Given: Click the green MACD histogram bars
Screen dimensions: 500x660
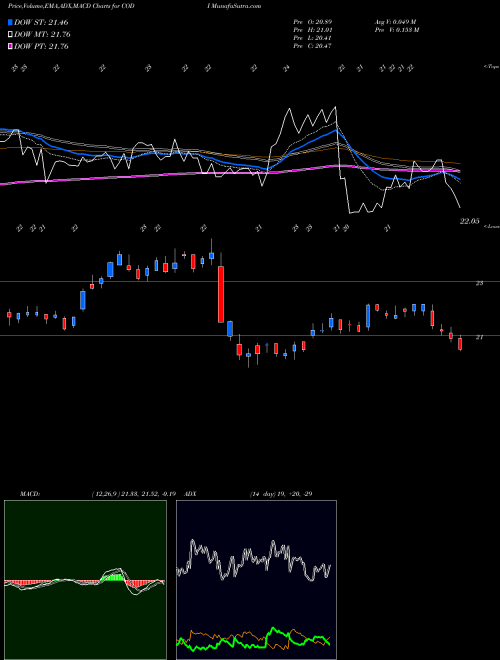Looking at the screenshot, I should [114, 578].
